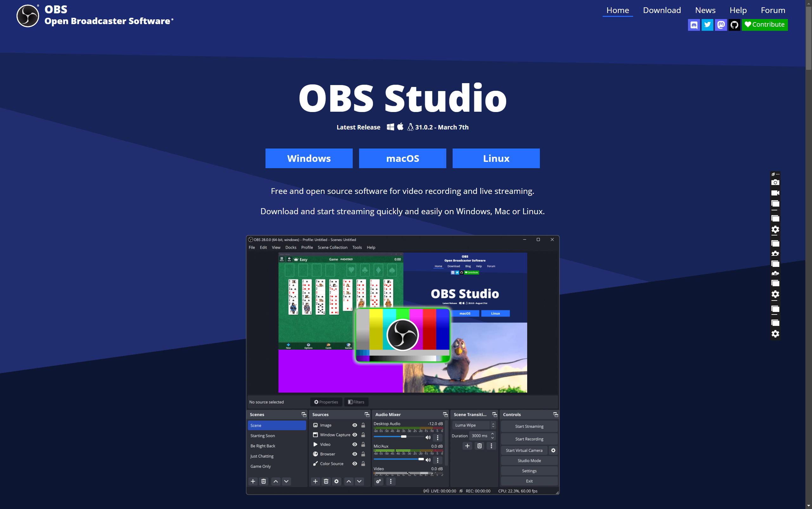Click the trash icon in the Scenes panel

point(264,481)
